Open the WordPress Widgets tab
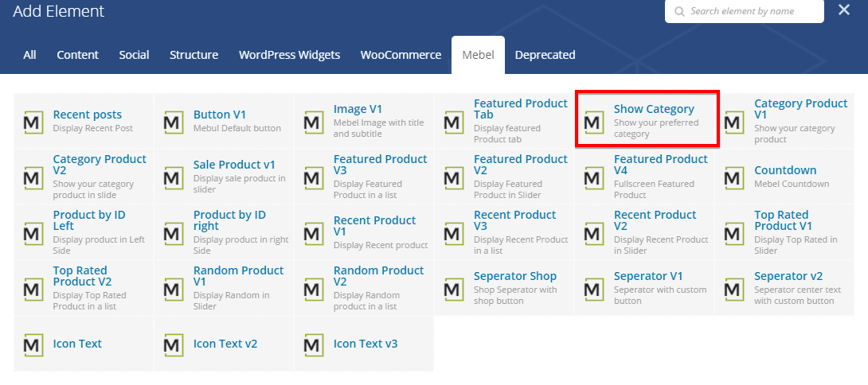 [289, 55]
